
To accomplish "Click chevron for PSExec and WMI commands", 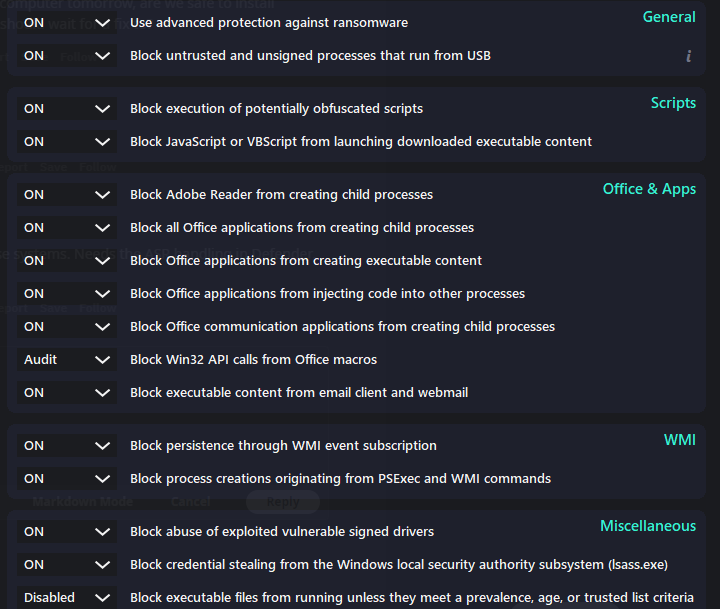I will tap(102, 479).
